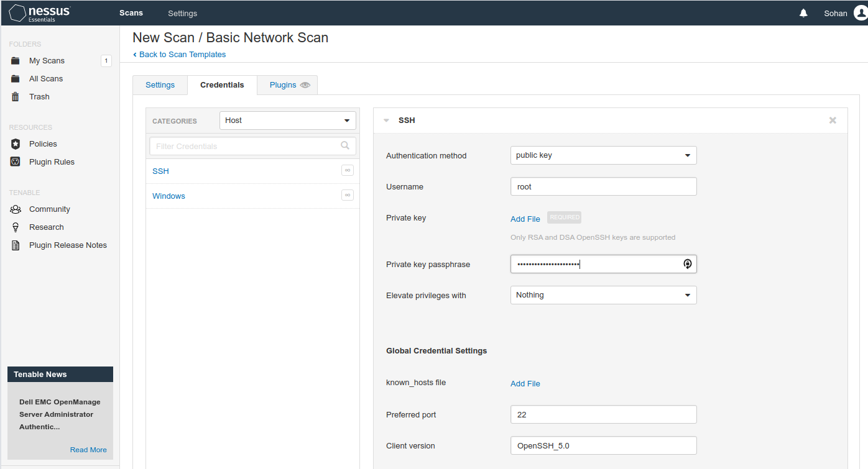Remove the SSH credential with X icon
The height and width of the screenshot is (469, 868).
(x=833, y=121)
